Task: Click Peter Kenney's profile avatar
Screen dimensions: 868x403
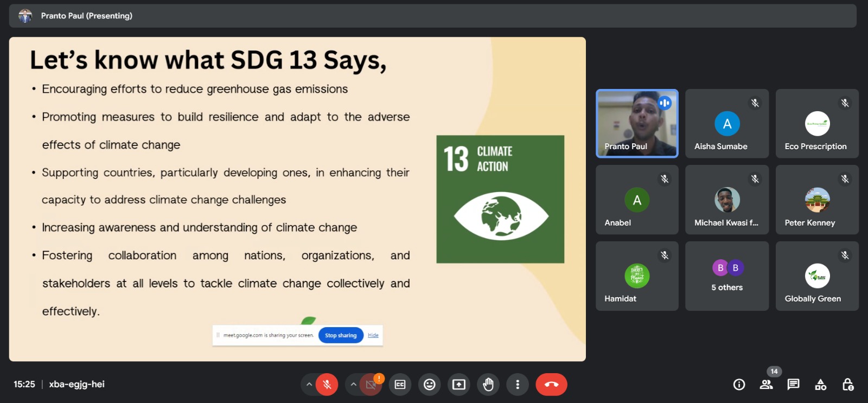Action: [x=817, y=200]
